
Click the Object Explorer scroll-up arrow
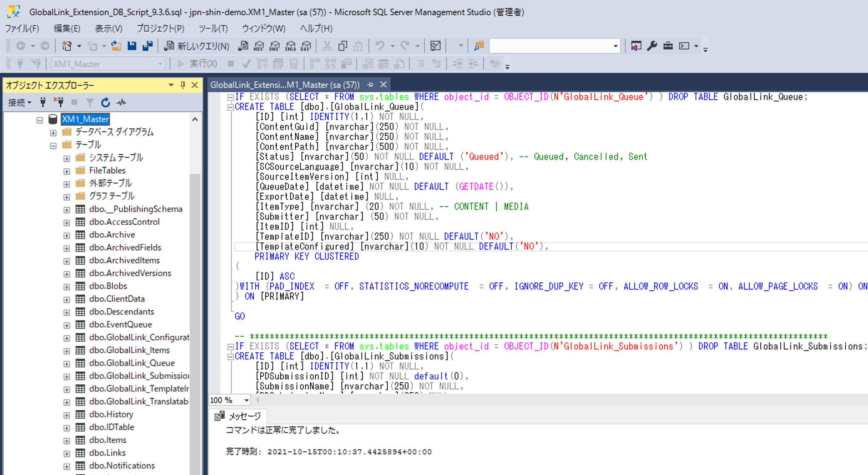[x=195, y=119]
